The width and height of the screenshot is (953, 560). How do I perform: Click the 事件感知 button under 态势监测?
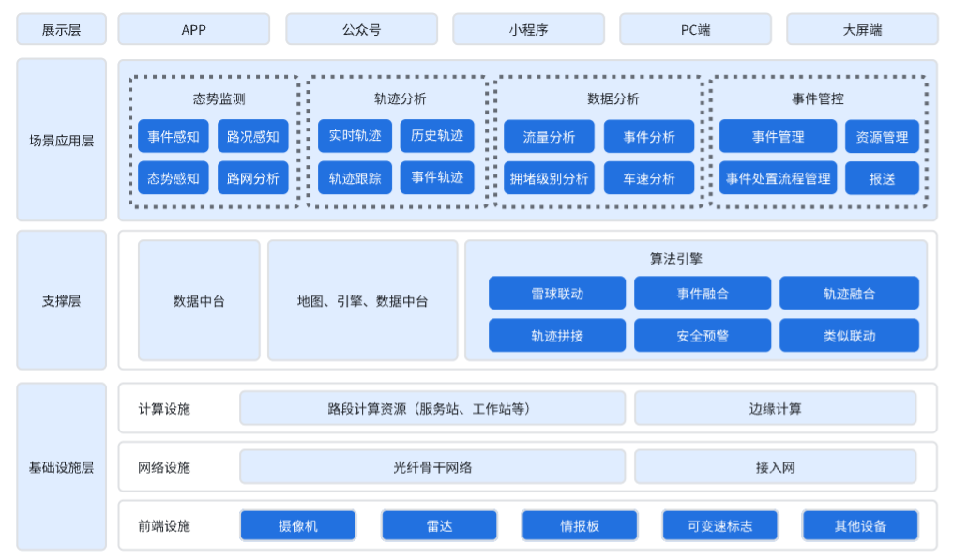(174, 136)
